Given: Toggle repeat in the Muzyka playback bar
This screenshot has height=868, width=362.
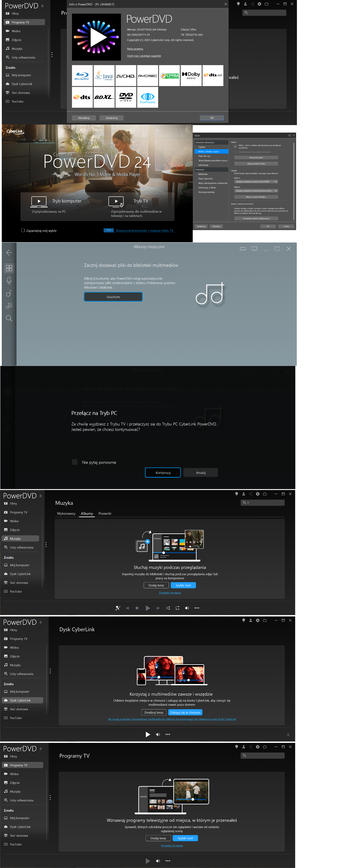Looking at the screenshot, I should click(177, 608).
